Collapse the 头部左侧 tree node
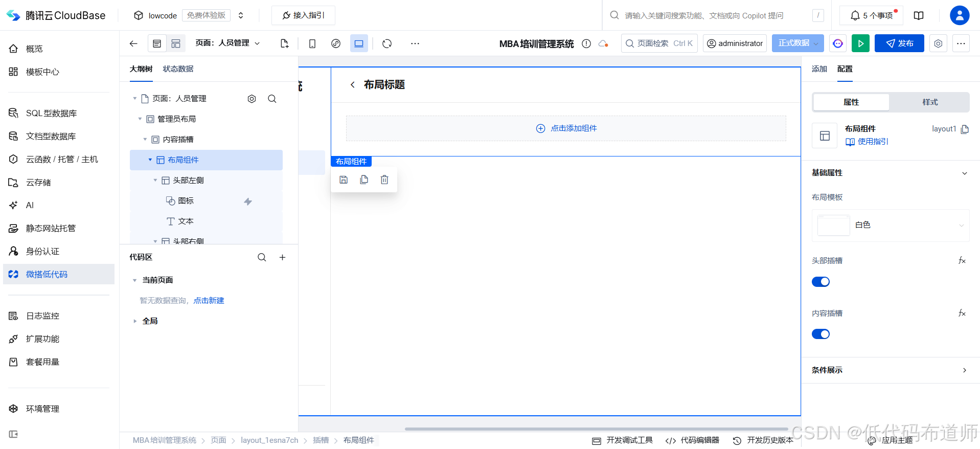Screen dimensions: 980x449 (x=155, y=181)
